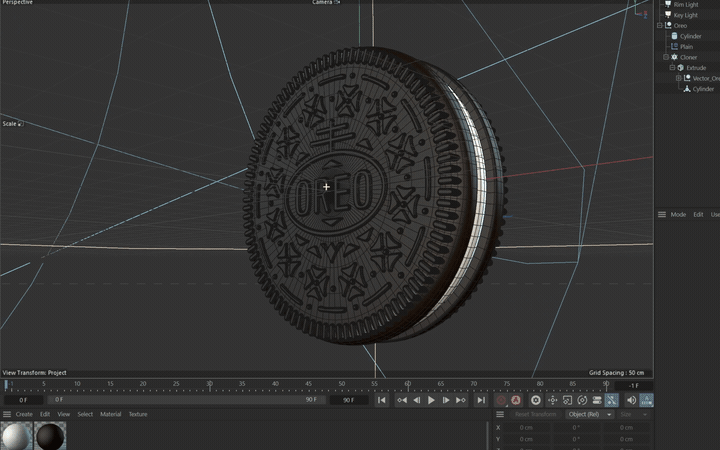Toggle the timeline sound speaker icon

point(631,400)
